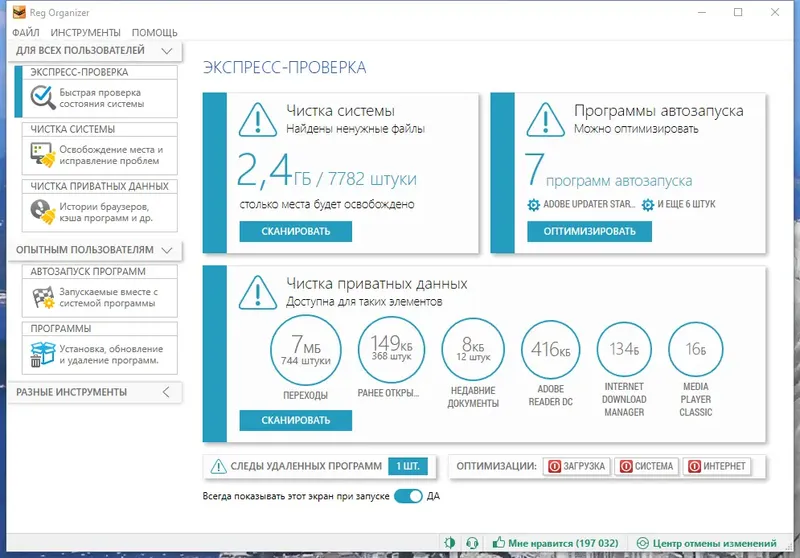Click the ОПТИМИЗАЦИИ: label
This screenshot has width=800, height=558.
(496, 466)
